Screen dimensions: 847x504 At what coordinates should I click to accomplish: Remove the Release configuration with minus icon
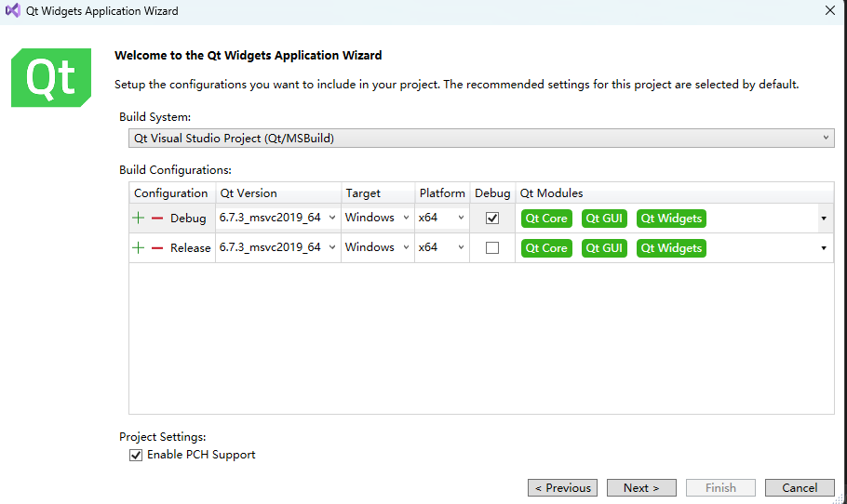click(157, 247)
